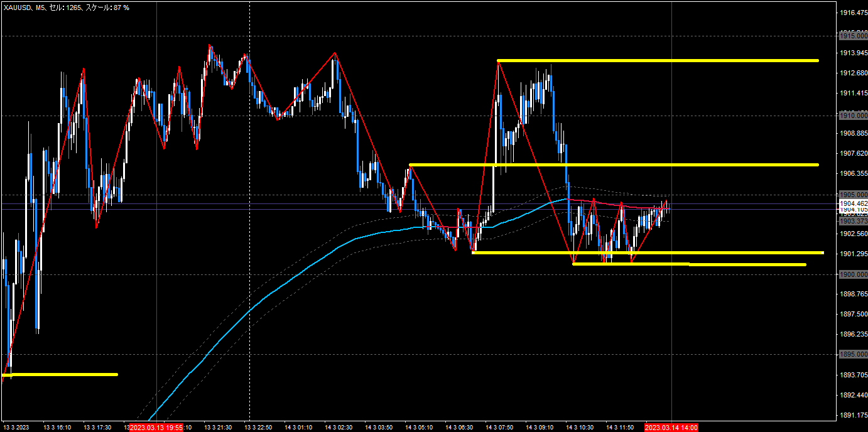Click the grey 1903.373 price tag
This screenshot has width=868, height=432.
pyautogui.click(x=853, y=221)
